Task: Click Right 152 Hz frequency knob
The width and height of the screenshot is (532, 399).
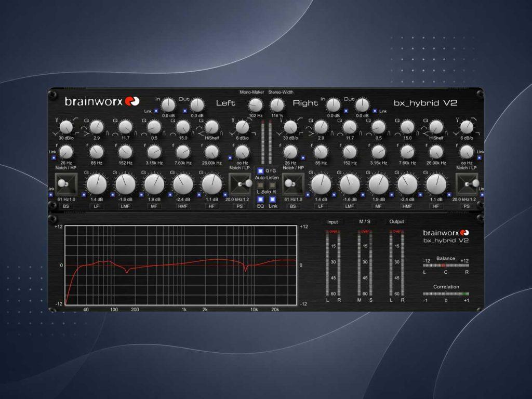Action: tap(350, 152)
